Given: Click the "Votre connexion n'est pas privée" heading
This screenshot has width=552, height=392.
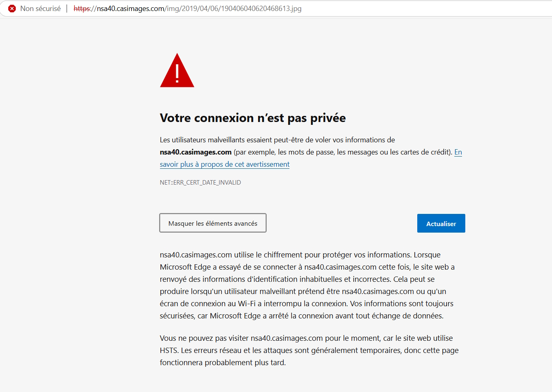Looking at the screenshot, I should click(252, 118).
